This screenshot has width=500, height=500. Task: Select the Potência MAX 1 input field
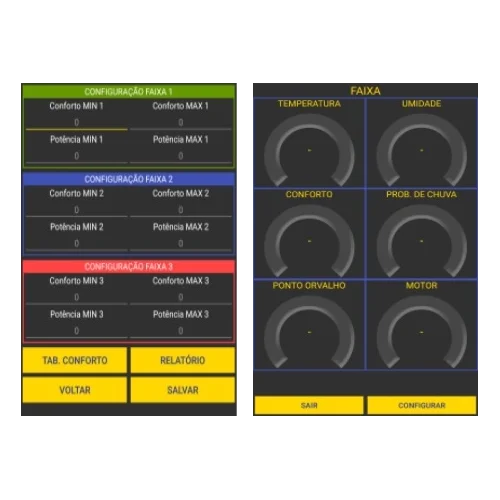click(x=181, y=156)
